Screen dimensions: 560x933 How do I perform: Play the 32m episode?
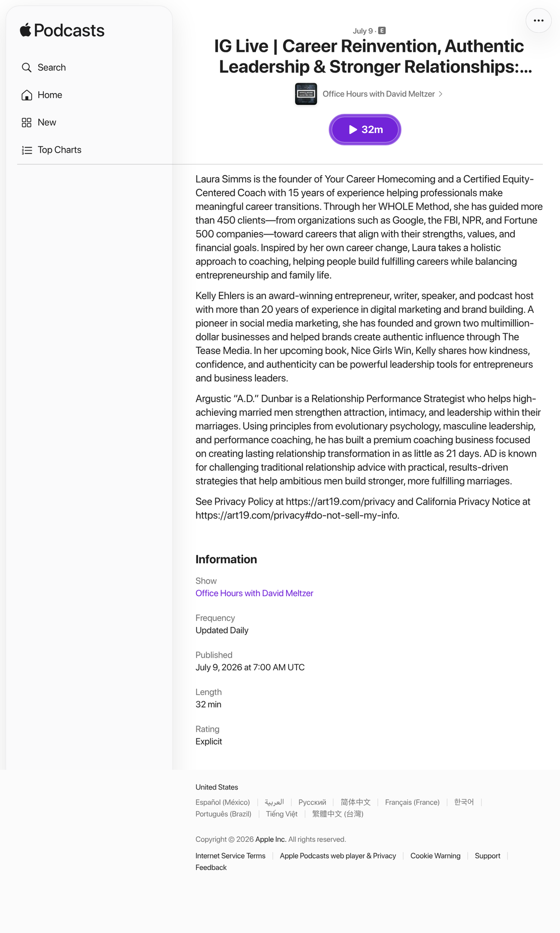point(365,129)
